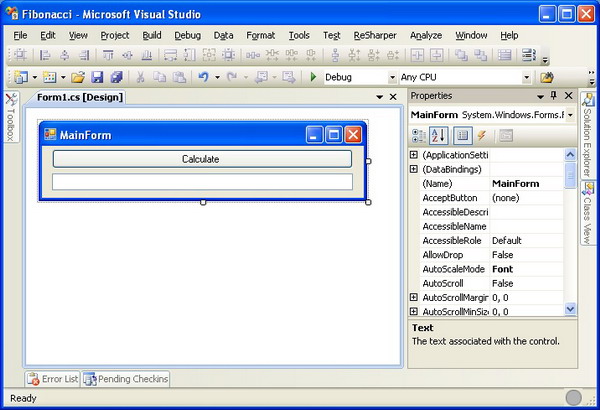This screenshot has width=600, height=410.
Task: Open the Class View side tab
Action: tap(587, 213)
